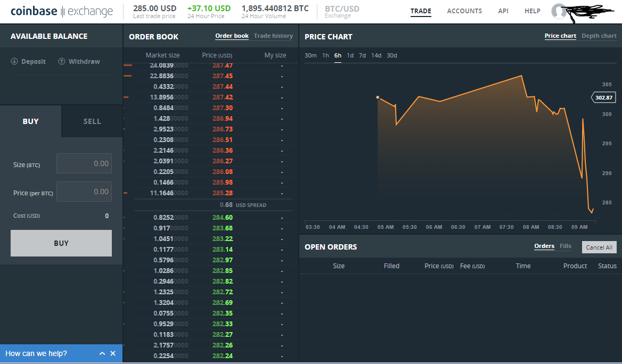Select the BTC/USD Exchange product selector
This screenshot has height=364, width=622.
click(342, 12)
